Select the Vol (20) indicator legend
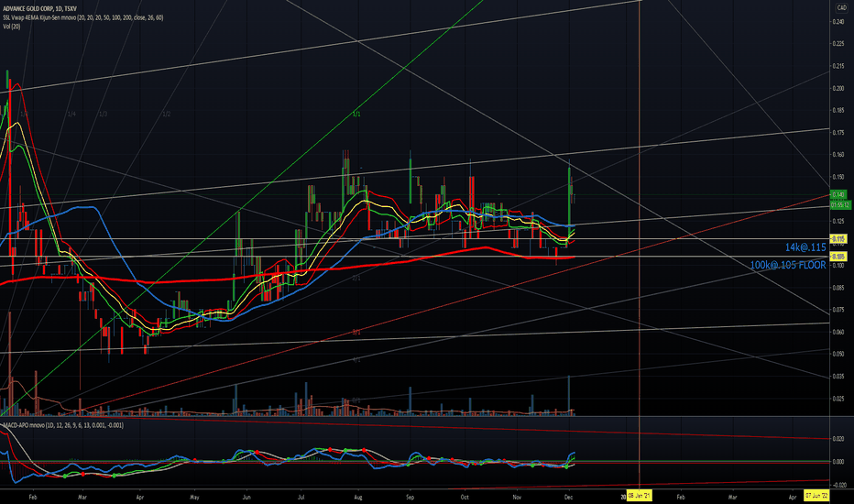This screenshot has height=504, width=854. pyautogui.click(x=11, y=27)
